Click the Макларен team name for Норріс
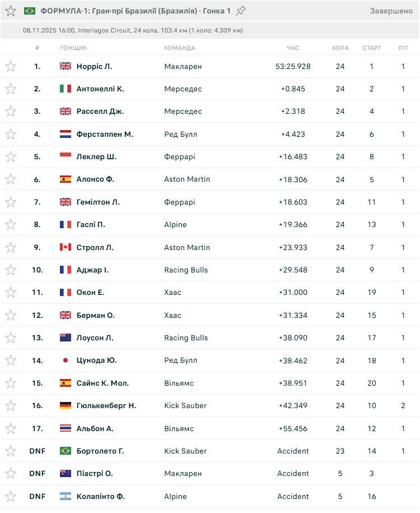Image resolution: width=420 pixels, height=513 pixels. coord(183,66)
